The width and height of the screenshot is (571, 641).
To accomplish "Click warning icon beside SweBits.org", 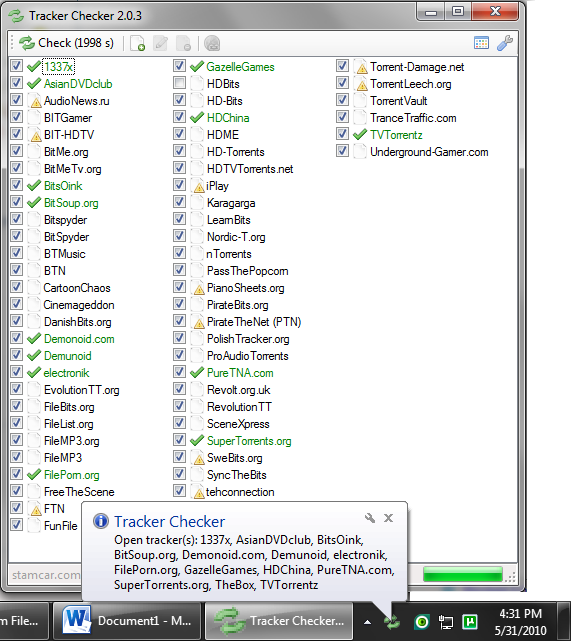I will coord(199,459).
